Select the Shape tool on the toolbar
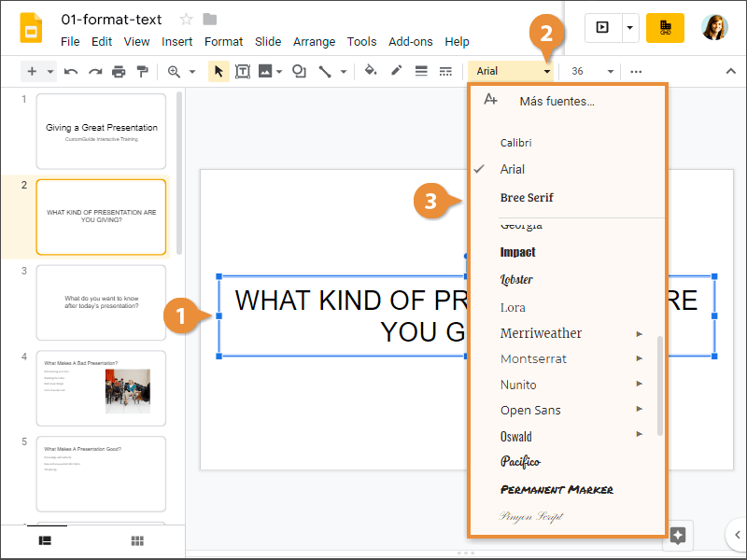The image size is (747, 560). 297,71
